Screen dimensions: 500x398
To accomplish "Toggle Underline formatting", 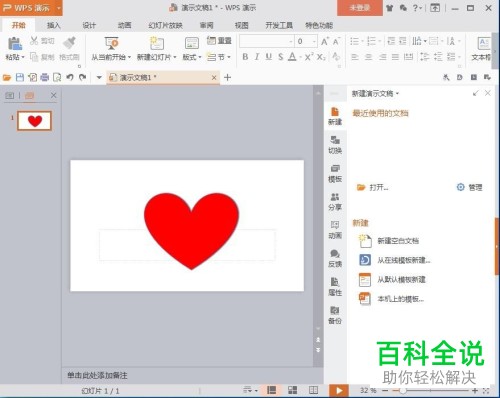I will coord(269,57).
